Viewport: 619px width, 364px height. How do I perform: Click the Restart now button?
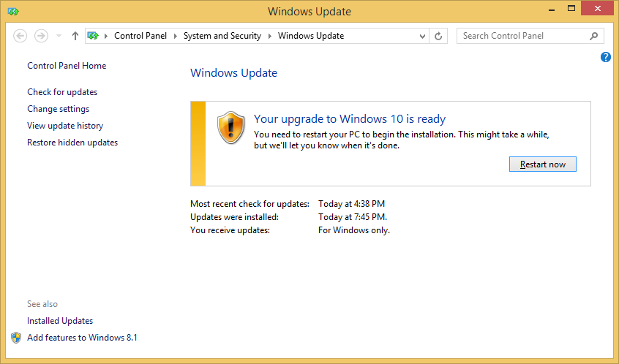pos(542,164)
